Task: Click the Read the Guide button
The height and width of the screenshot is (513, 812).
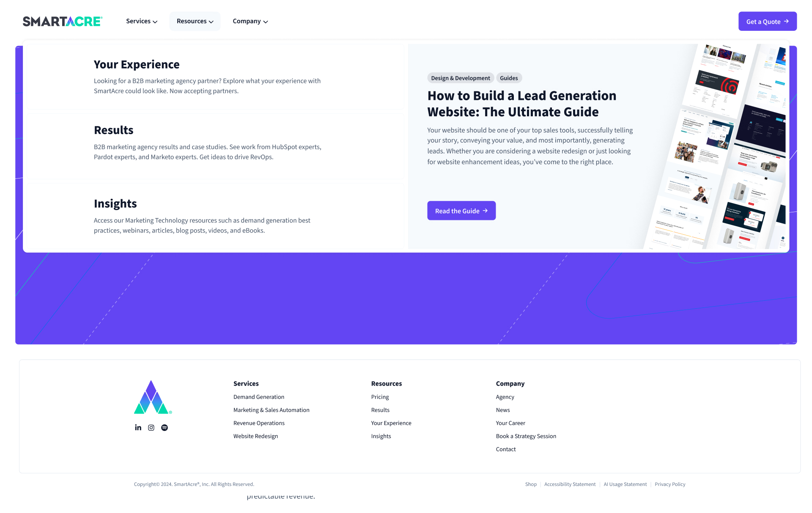Action: coord(461,210)
